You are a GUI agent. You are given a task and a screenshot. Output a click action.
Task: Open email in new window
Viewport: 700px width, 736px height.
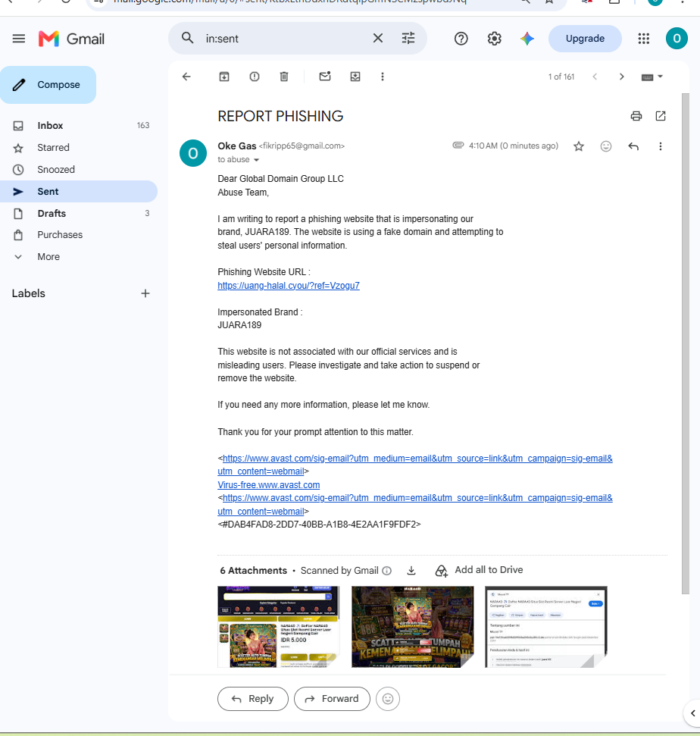click(661, 116)
